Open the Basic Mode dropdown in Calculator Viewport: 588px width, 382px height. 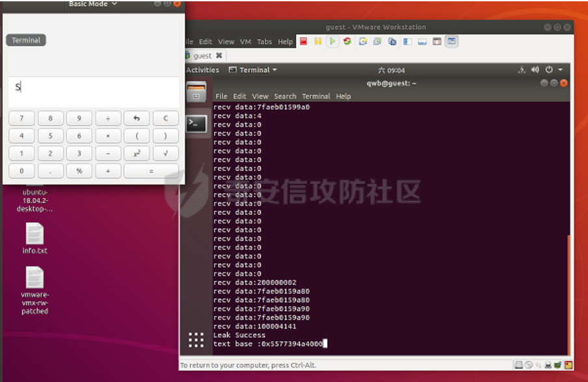(93, 4)
